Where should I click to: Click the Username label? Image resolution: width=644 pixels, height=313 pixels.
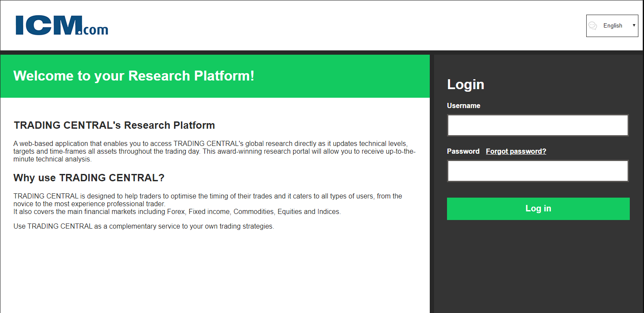(463, 105)
